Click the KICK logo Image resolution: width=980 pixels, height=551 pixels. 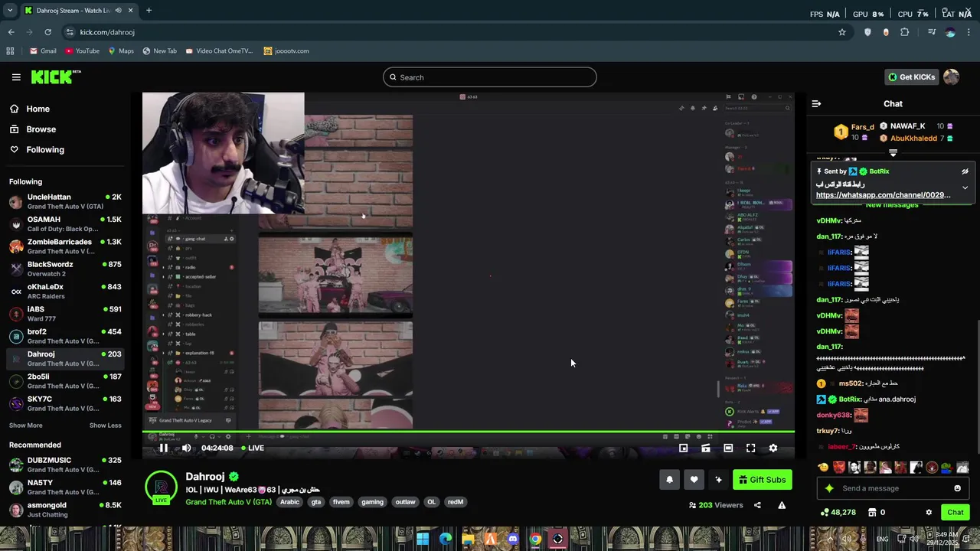[x=55, y=77]
